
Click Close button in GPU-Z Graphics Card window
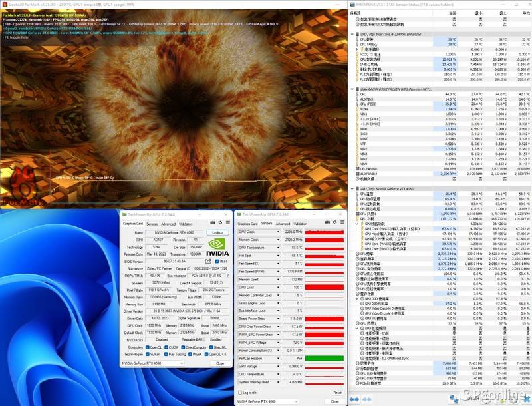click(x=220, y=363)
